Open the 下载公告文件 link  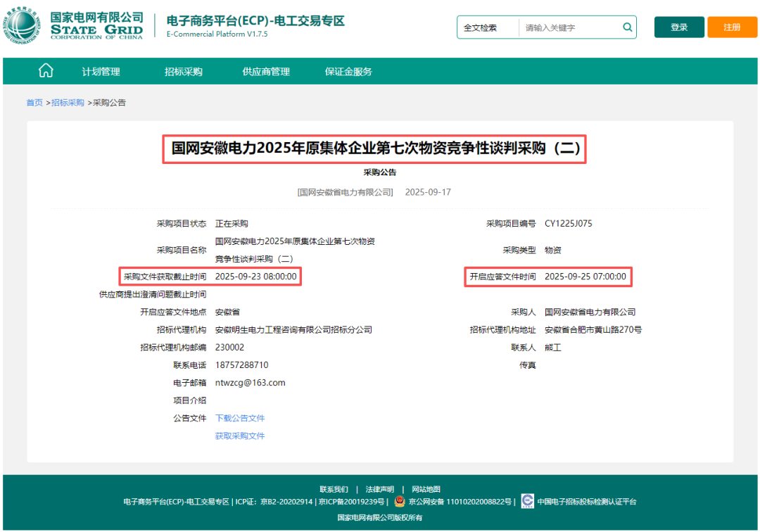click(x=241, y=417)
